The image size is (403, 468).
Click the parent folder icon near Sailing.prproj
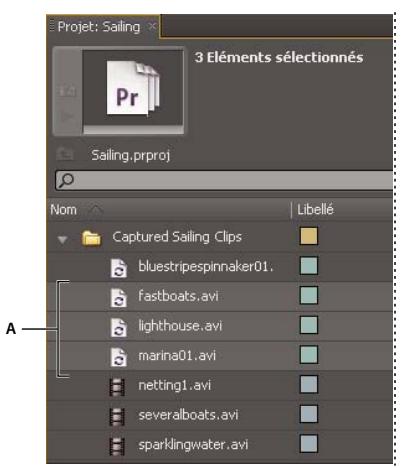(65, 154)
